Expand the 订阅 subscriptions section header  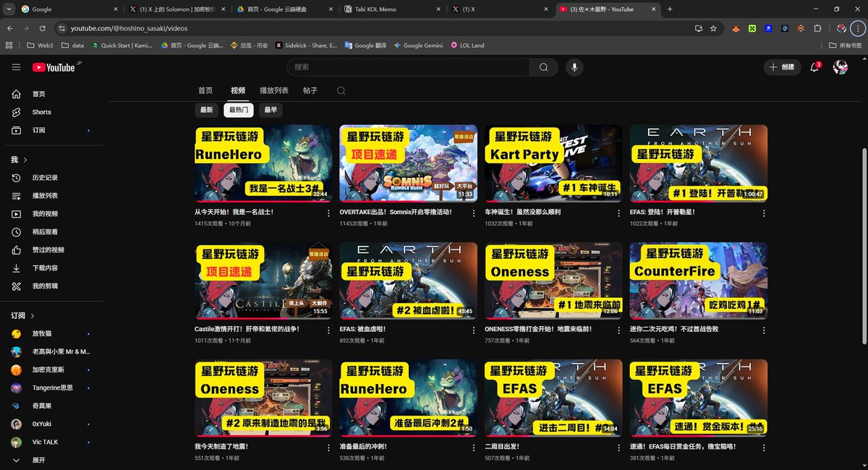tap(23, 316)
